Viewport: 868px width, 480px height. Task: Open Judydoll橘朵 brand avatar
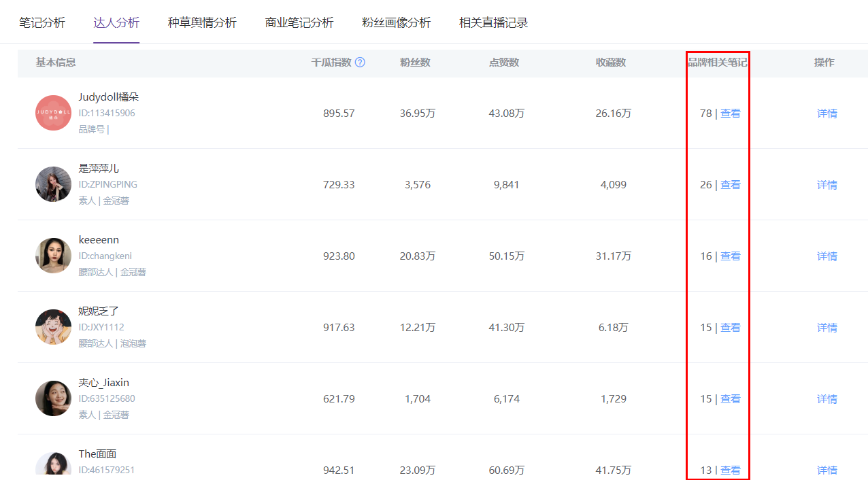(53, 113)
